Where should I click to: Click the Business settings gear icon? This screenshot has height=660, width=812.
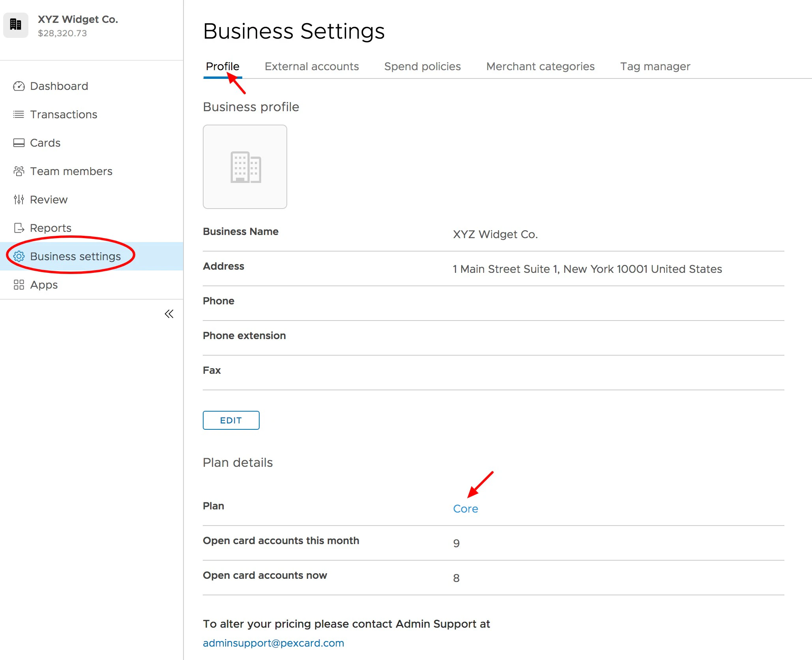click(x=19, y=257)
